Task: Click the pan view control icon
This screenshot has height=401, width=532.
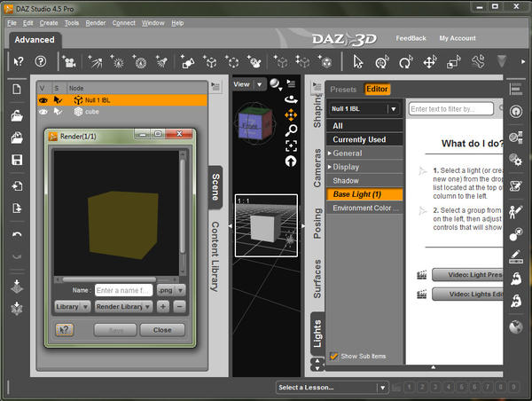Action: point(291,115)
